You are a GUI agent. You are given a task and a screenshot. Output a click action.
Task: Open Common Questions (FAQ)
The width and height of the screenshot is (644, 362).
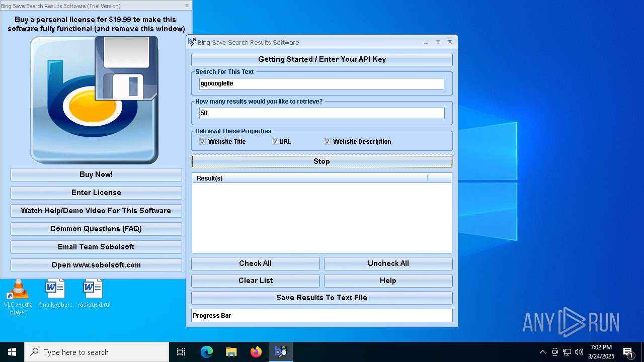click(96, 229)
